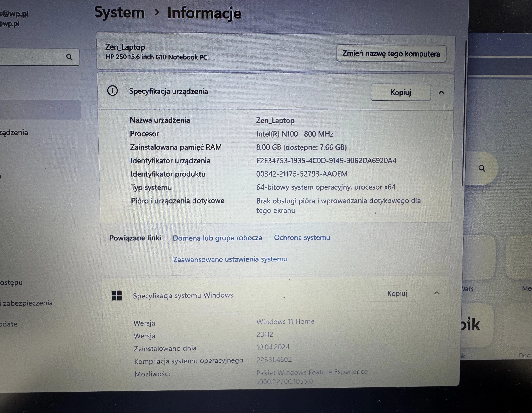Click the Możliwości label
The image size is (532, 413).
click(152, 374)
